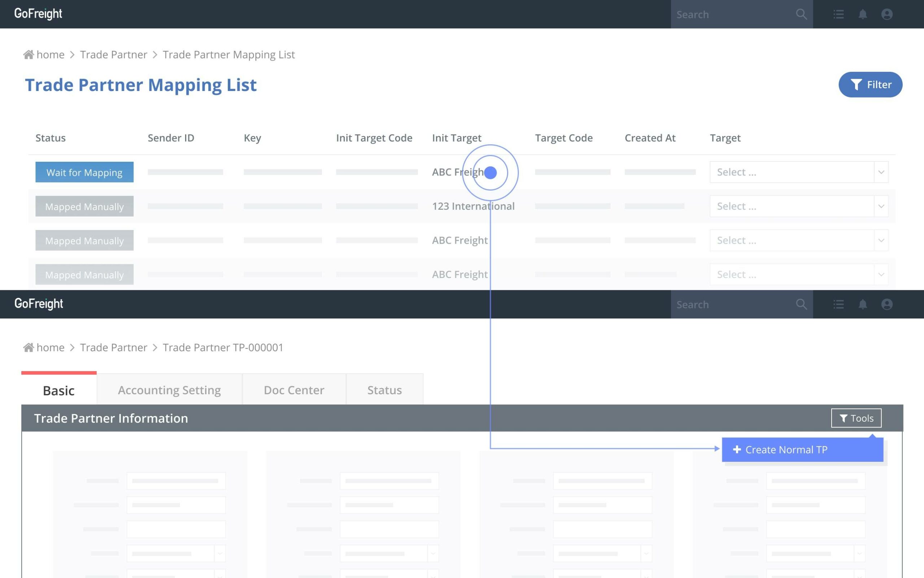The image size is (924, 578).
Task: Switch to the Accounting Setting tab
Action: point(169,390)
